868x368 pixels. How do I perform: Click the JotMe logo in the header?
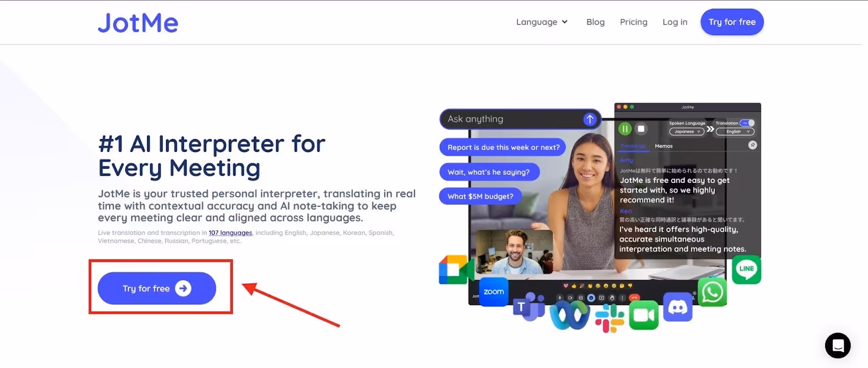(x=138, y=23)
